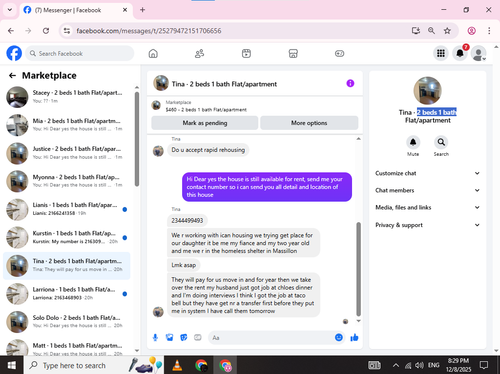Click the install app icon in address bar

coord(416,31)
